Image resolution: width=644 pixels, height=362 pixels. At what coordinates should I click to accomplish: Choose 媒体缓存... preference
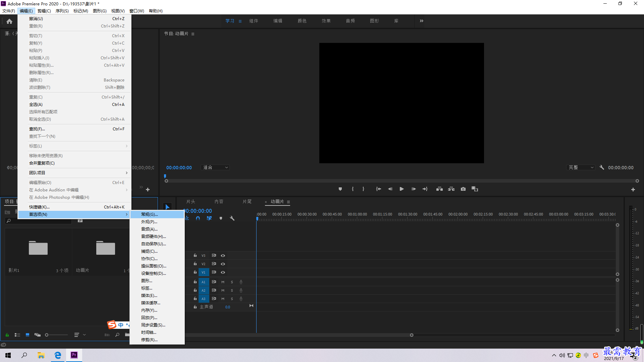pyautogui.click(x=157, y=303)
